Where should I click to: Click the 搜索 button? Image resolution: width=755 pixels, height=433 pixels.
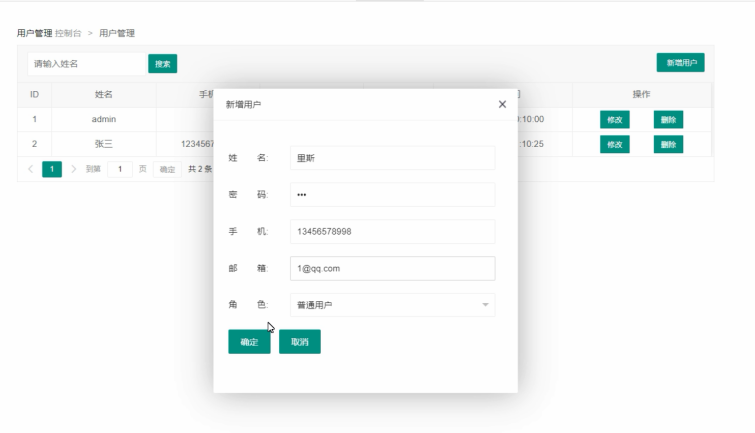[163, 64]
